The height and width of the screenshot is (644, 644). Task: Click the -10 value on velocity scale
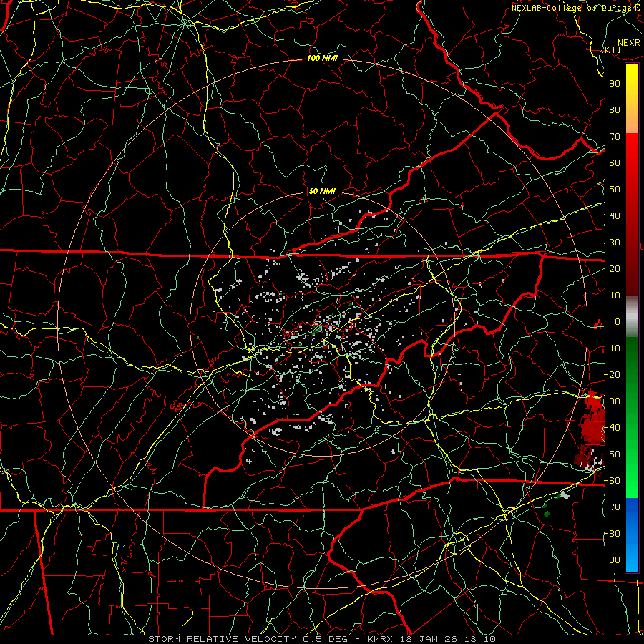tap(612, 348)
